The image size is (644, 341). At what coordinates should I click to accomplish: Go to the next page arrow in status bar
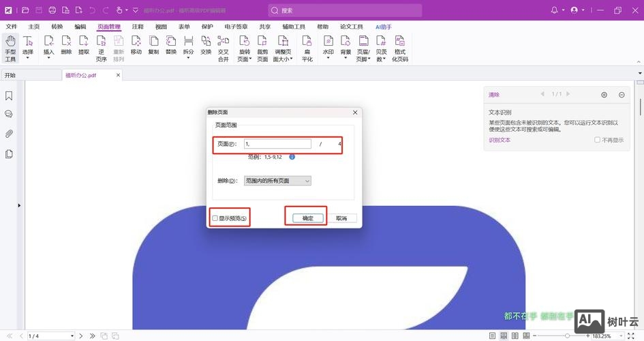81,336
